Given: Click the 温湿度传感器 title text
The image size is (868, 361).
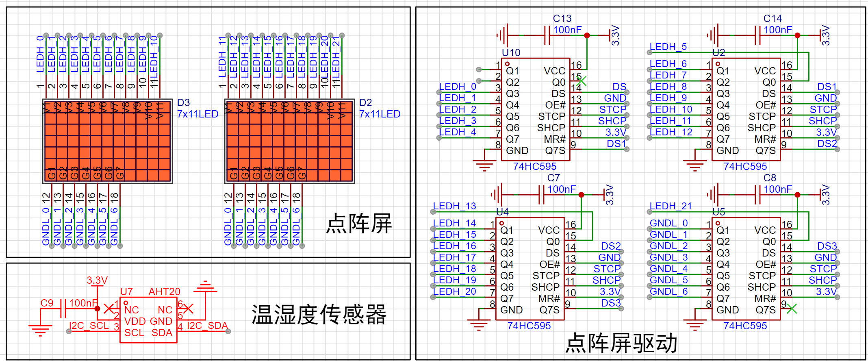Looking at the screenshot, I should pos(319,315).
